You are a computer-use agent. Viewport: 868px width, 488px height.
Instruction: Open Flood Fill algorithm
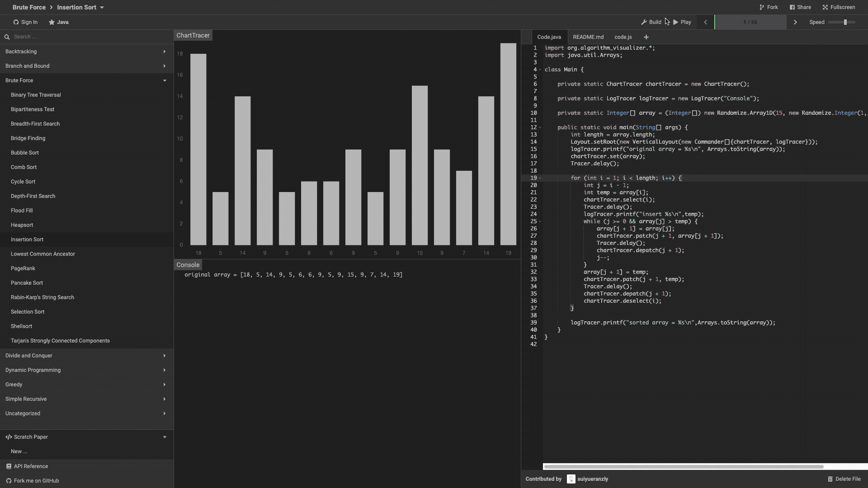pyautogui.click(x=87, y=211)
